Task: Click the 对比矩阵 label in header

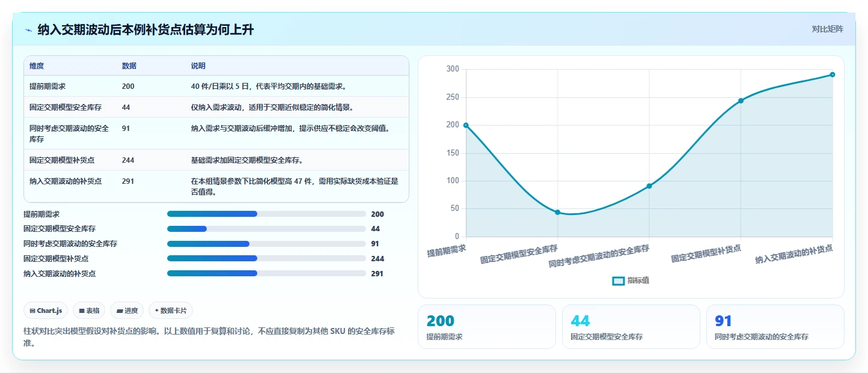Action: (x=827, y=29)
